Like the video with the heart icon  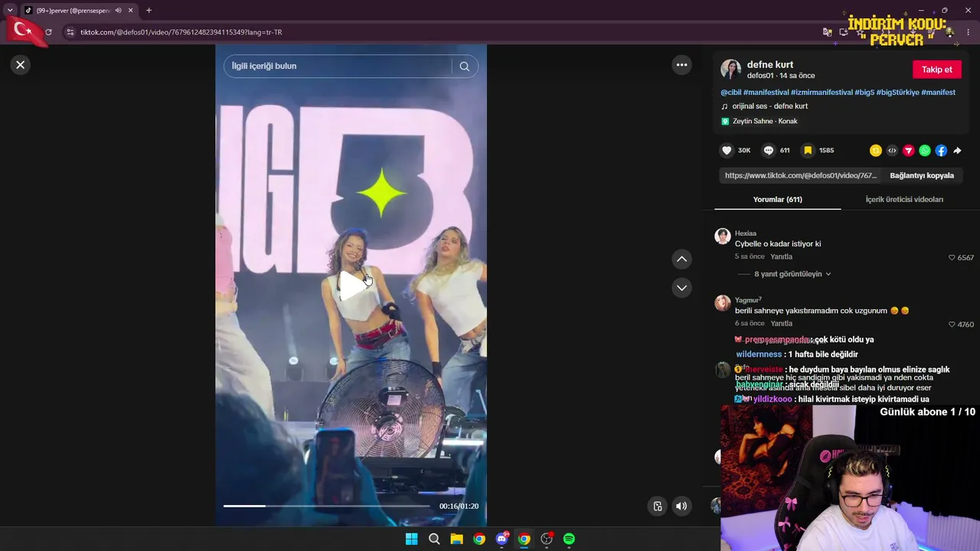(x=727, y=151)
